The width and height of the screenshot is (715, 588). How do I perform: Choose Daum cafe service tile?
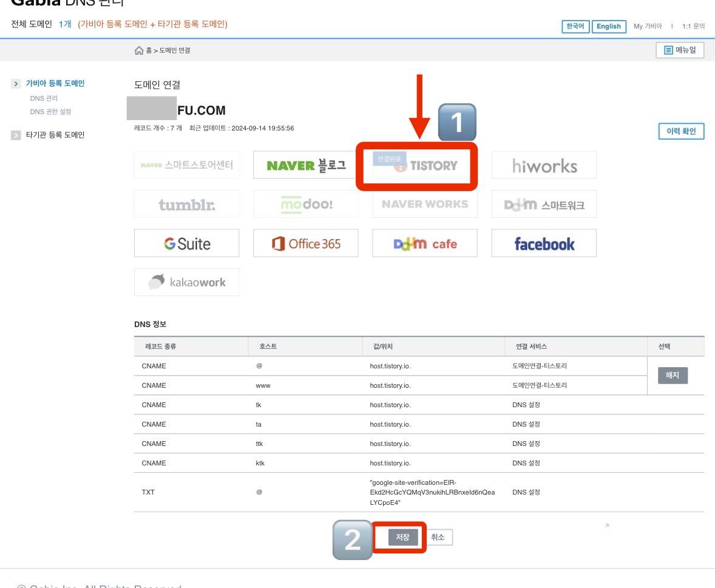pyautogui.click(x=424, y=243)
